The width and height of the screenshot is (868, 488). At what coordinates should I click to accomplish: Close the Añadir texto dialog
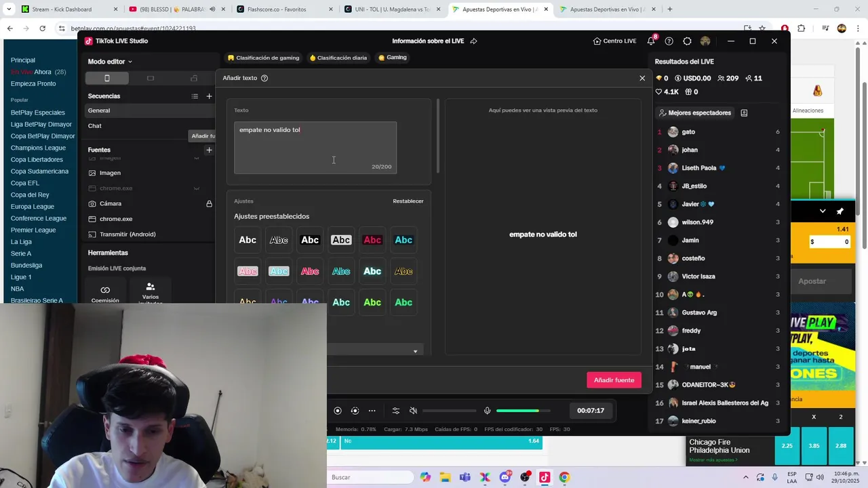click(642, 78)
